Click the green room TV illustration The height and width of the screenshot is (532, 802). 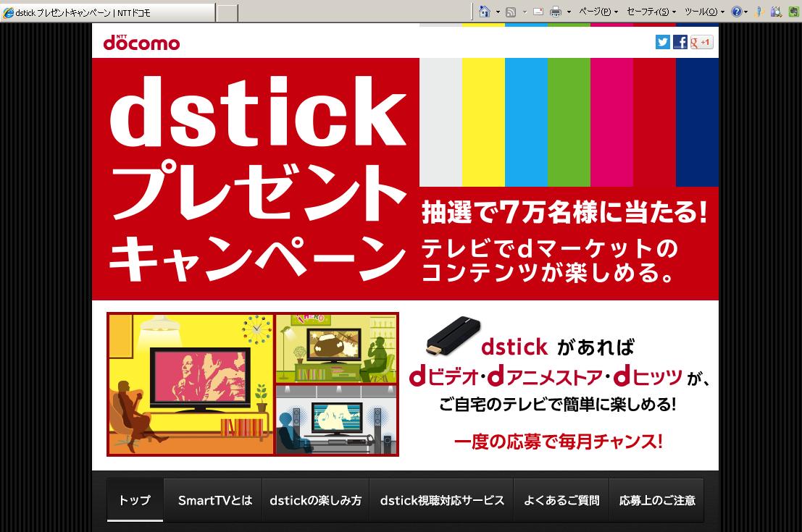click(x=336, y=349)
